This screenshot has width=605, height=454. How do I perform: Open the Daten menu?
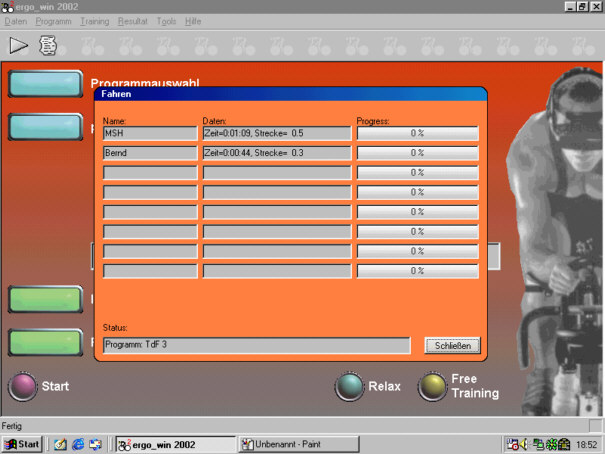click(15, 20)
